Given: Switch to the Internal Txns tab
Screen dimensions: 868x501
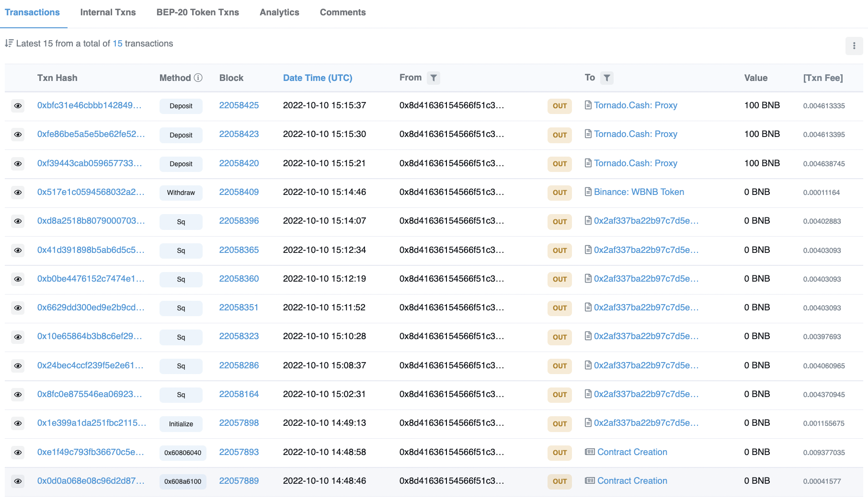Looking at the screenshot, I should (x=108, y=12).
